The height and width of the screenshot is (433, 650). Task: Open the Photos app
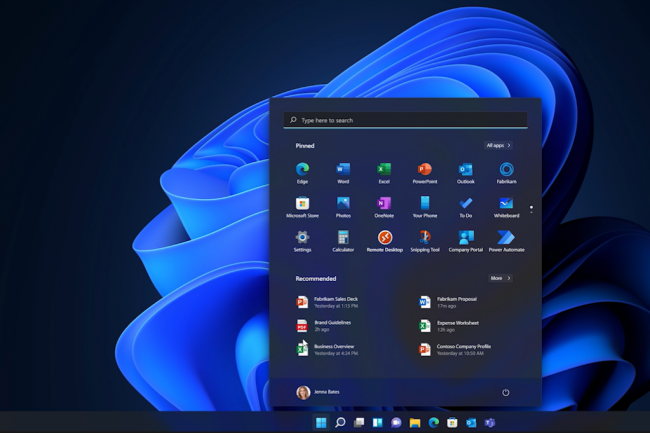pos(343,207)
